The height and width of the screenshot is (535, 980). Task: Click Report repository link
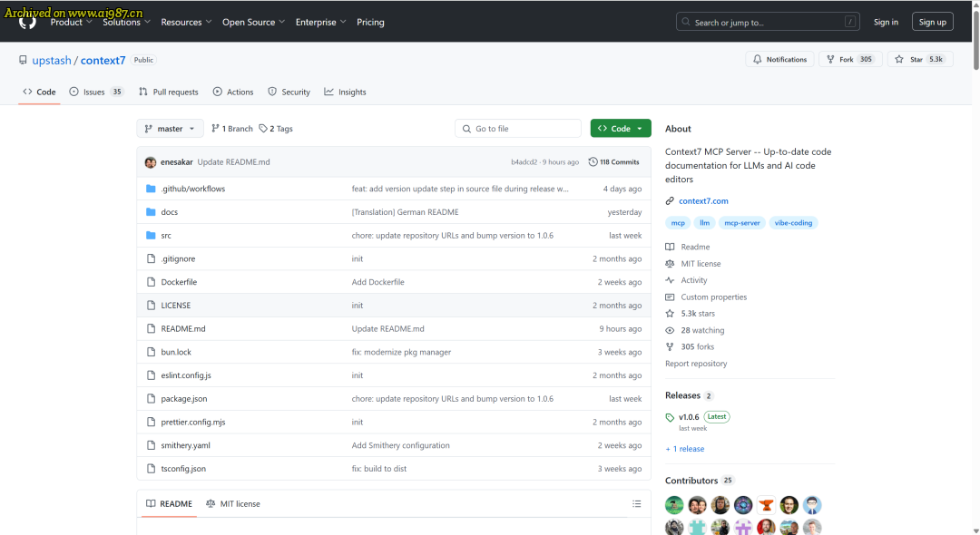696,364
